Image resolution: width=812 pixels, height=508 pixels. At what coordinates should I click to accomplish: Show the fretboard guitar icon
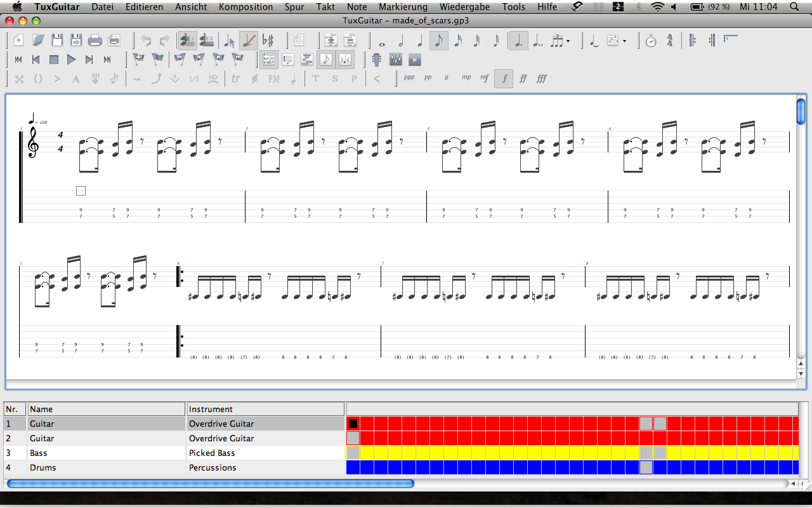(x=377, y=60)
